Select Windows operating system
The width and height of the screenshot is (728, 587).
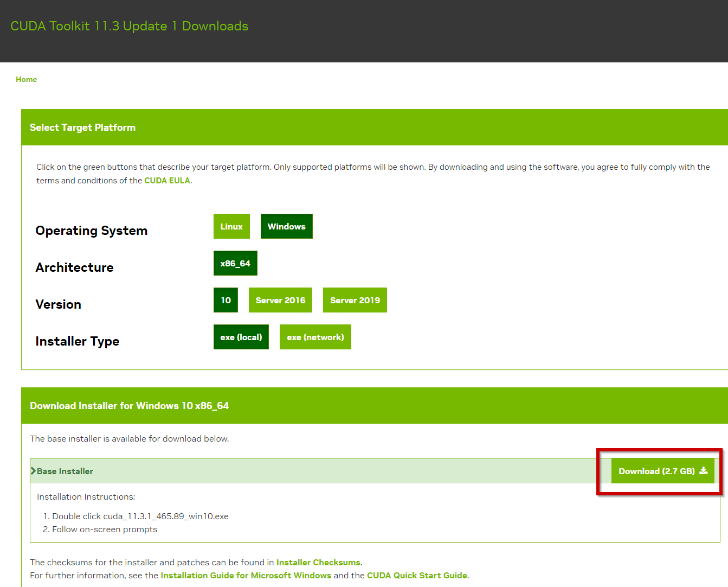click(286, 226)
